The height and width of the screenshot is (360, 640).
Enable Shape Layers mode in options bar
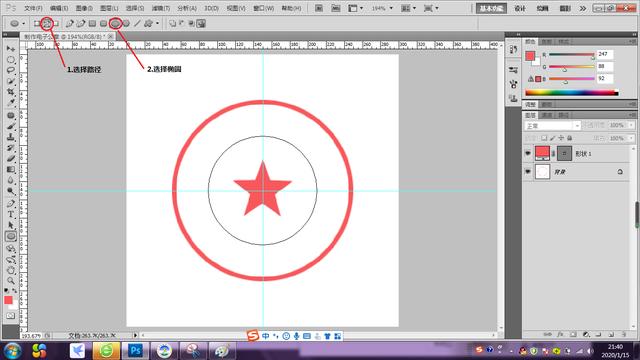tap(37, 24)
